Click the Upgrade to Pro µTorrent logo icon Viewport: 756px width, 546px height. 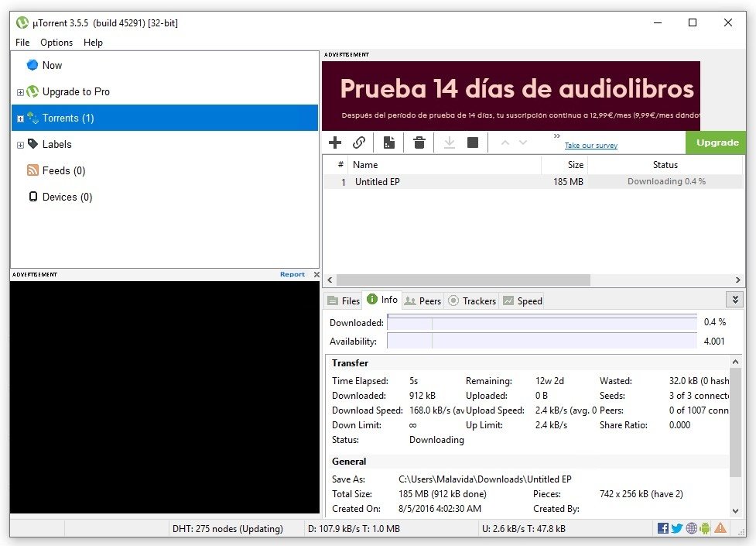(x=32, y=91)
